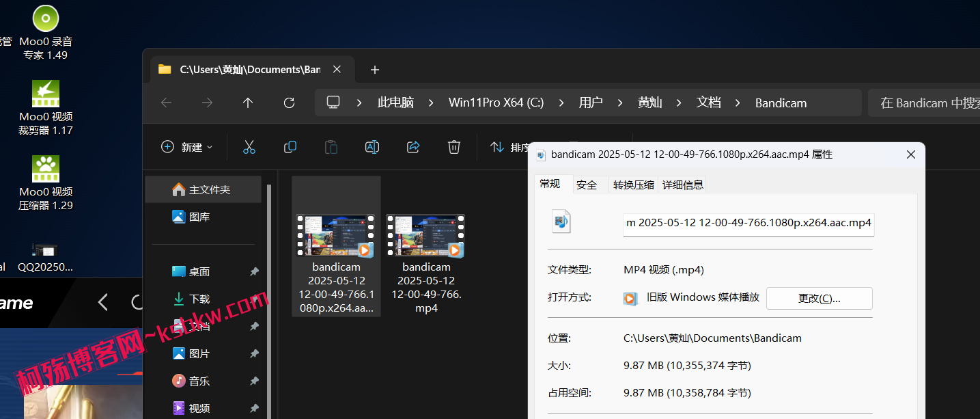Click Explorer back arrow button
This screenshot has width=980, height=419.
(166, 103)
